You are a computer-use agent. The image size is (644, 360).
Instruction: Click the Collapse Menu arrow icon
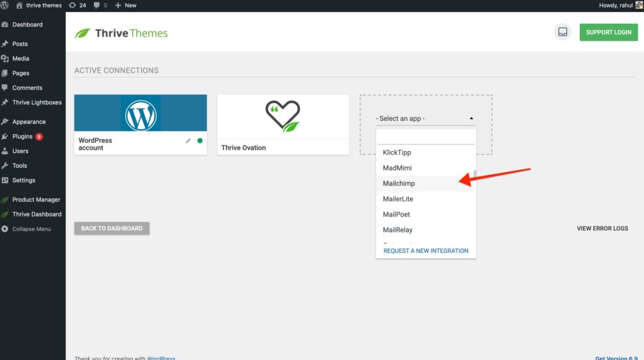point(5,229)
